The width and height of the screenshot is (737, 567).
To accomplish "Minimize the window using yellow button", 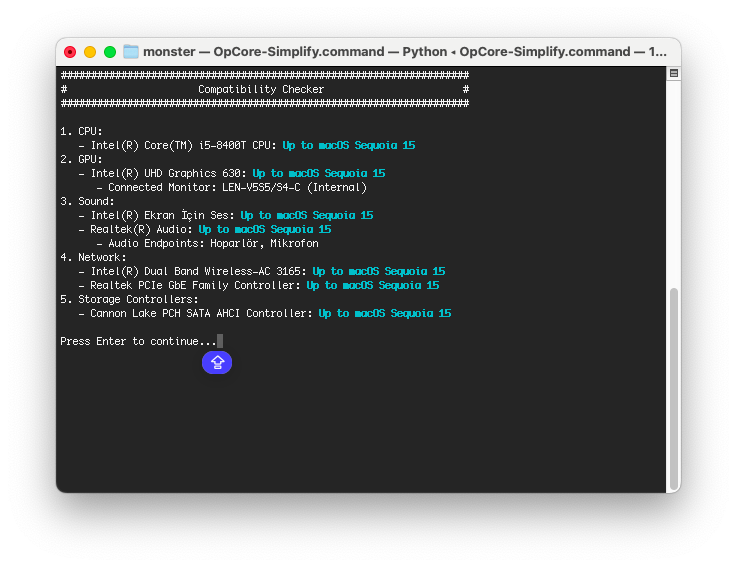I will pyautogui.click(x=90, y=52).
